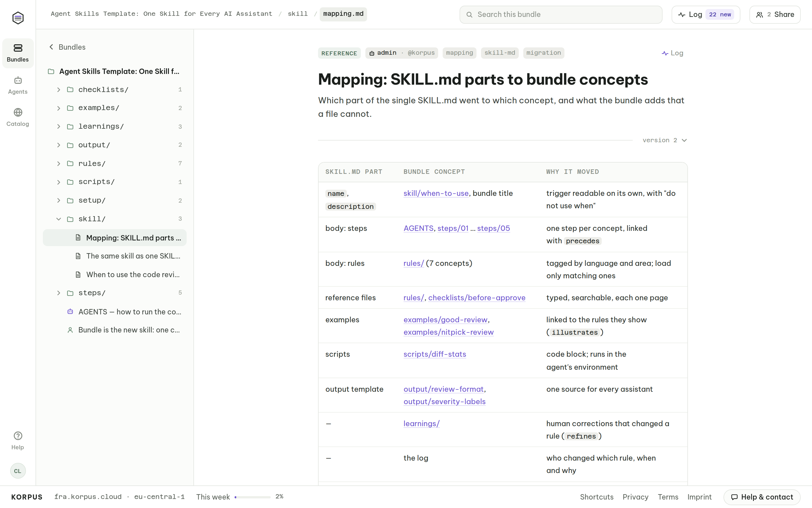This screenshot has width=812, height=508.
Task: Expand the checklists/ folder
Action: [59, 90]
